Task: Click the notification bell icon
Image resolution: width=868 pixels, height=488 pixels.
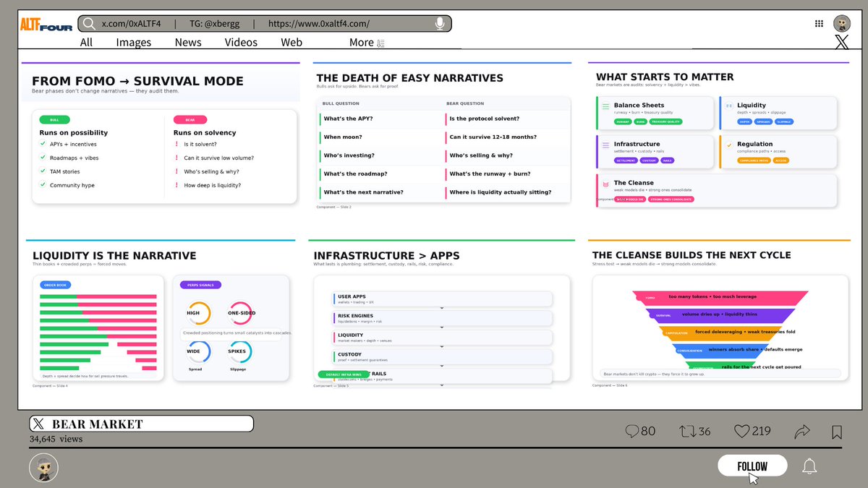Action: tap(810, 466)
